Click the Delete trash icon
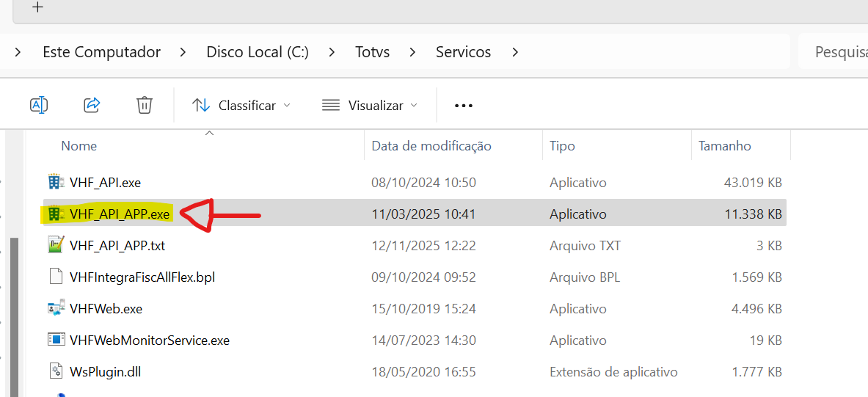This screenshot has height=397, width=868. pyautogui.click(x=145, y=105)
